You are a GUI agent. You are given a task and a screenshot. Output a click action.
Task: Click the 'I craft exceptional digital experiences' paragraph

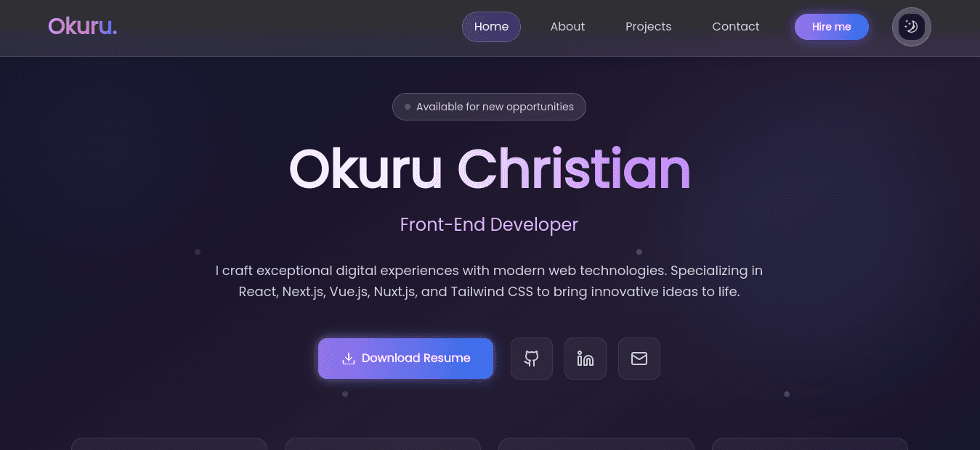(x=489, y=282)
